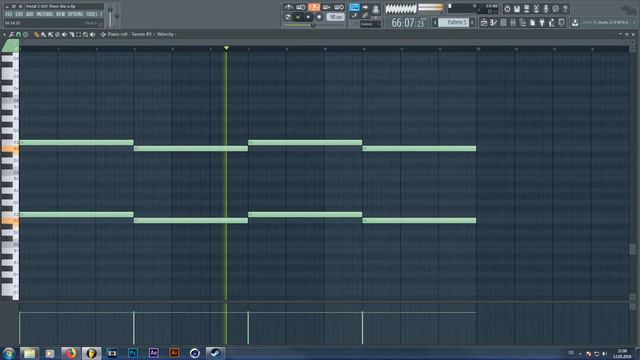Open the Velocity target control breadcrumb
Viewport: 640px width, 360px height.
tap(165, 34)
